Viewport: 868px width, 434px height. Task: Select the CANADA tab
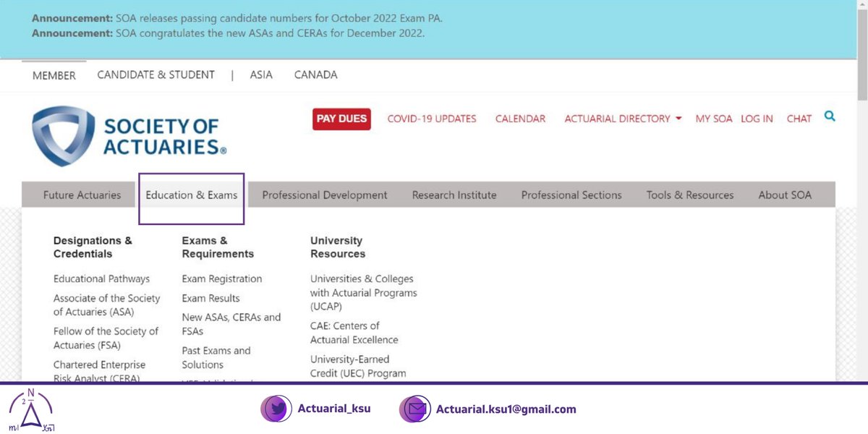[x=316, y=75]
